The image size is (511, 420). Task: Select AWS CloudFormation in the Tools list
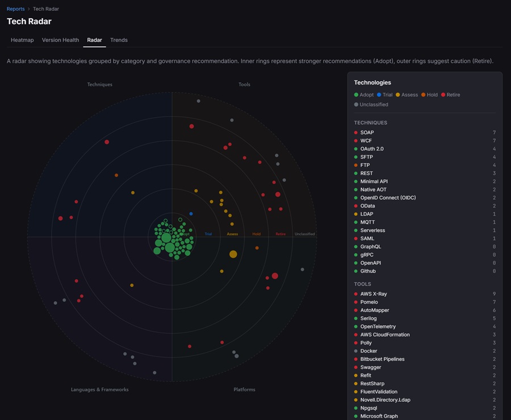click(x=425, y=335)
